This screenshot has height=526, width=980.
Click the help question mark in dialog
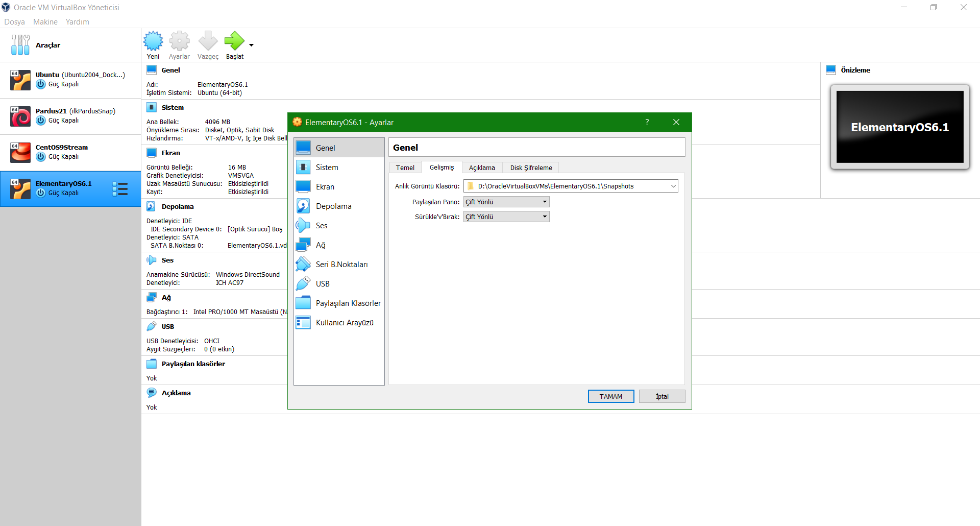point(647,122)
